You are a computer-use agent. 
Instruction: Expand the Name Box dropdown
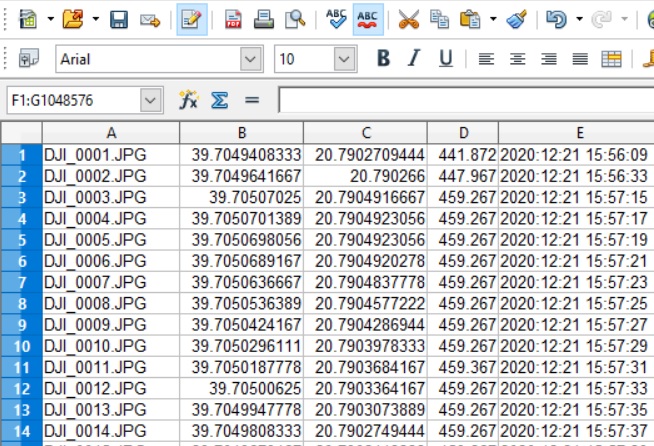coord(151,101)
